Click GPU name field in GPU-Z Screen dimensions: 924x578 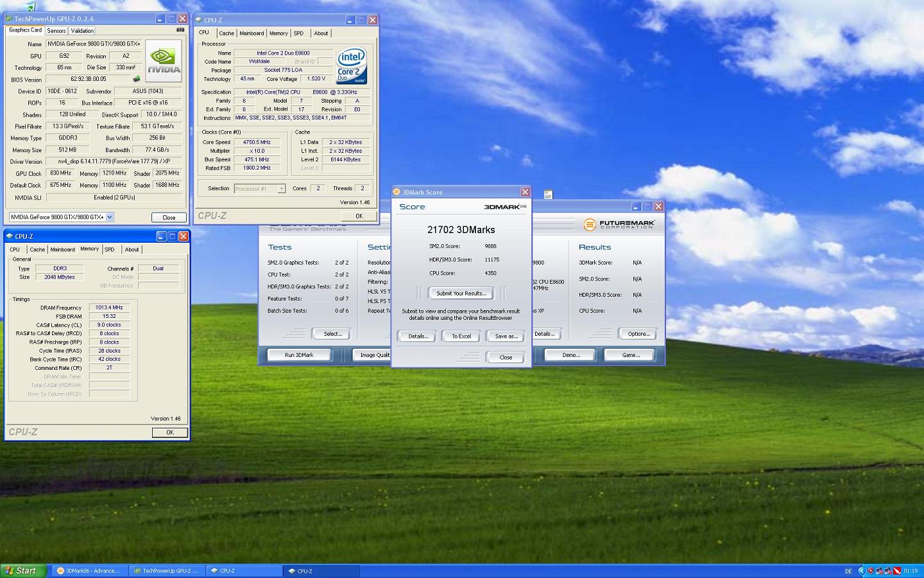pos(94,44)
